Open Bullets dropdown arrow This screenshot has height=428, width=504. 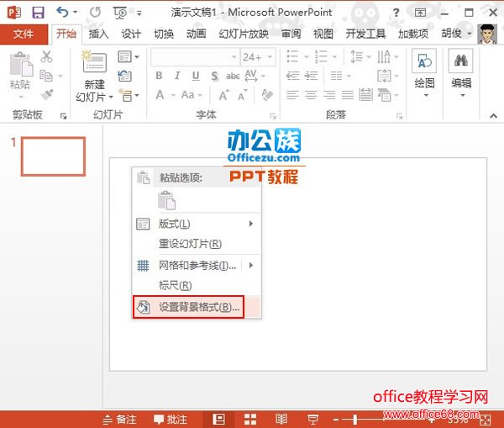coord(307,57)
